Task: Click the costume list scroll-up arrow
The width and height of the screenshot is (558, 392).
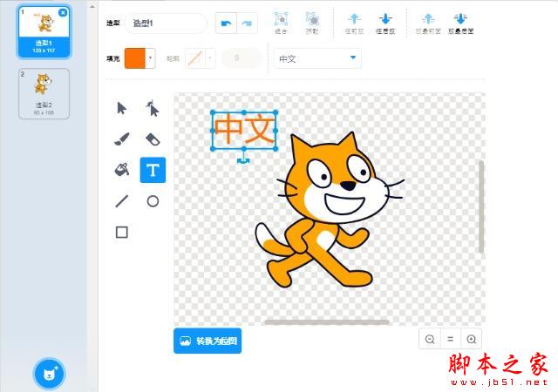Action: (92, 6)
